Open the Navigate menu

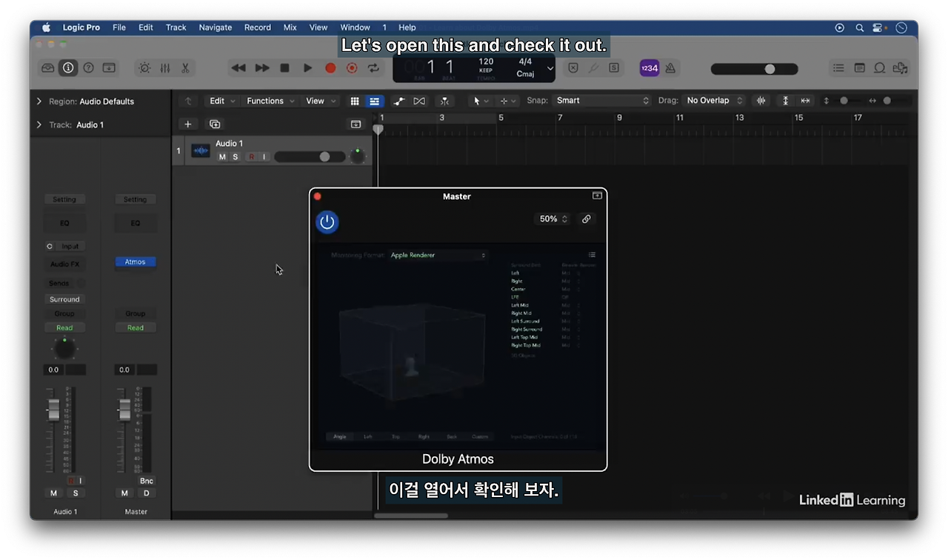coord(216,27)
